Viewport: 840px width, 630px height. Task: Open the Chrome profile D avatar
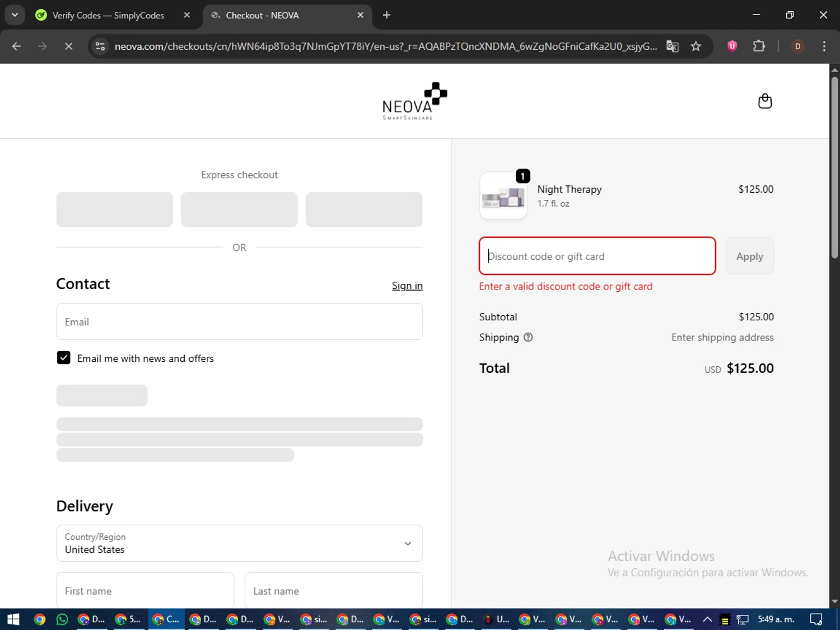coord(797,46)
